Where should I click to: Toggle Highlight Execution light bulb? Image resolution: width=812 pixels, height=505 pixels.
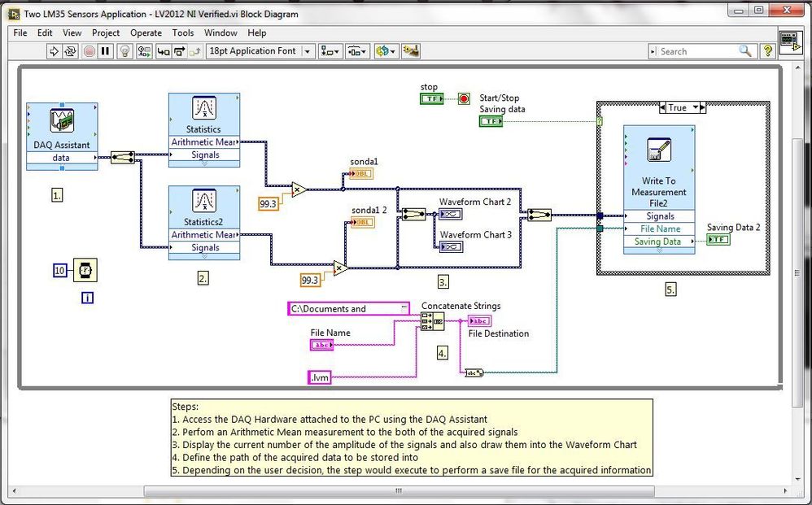pyautogui.click(x=124, y=51)
